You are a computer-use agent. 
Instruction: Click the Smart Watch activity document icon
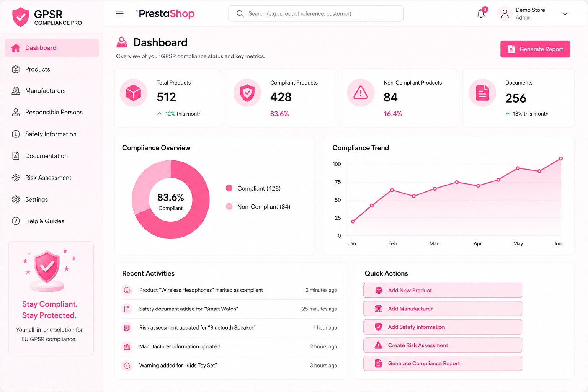(x=127, y=309)
